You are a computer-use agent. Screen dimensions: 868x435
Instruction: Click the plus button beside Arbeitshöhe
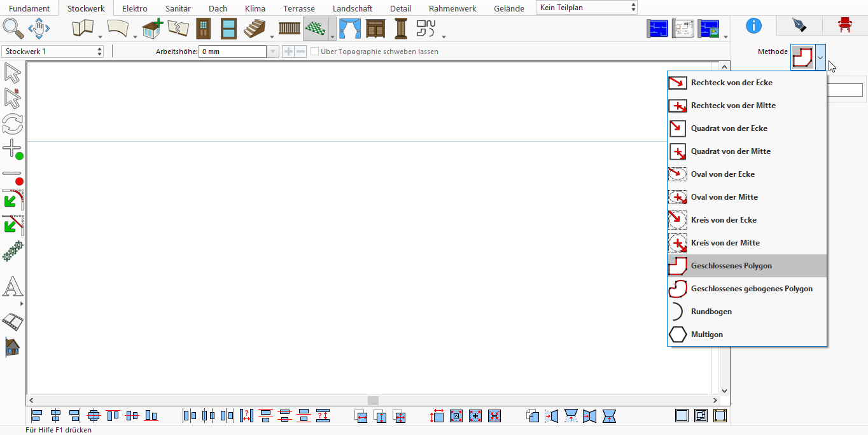[288, 52]
